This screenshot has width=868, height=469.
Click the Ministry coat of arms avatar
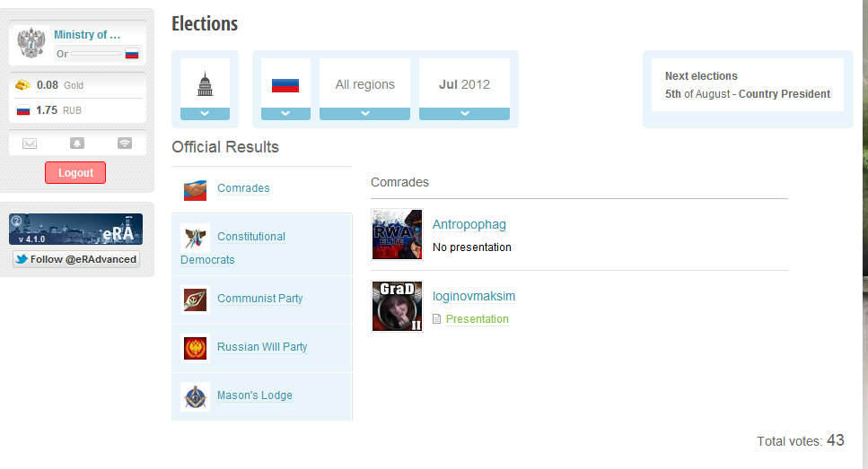31,43
